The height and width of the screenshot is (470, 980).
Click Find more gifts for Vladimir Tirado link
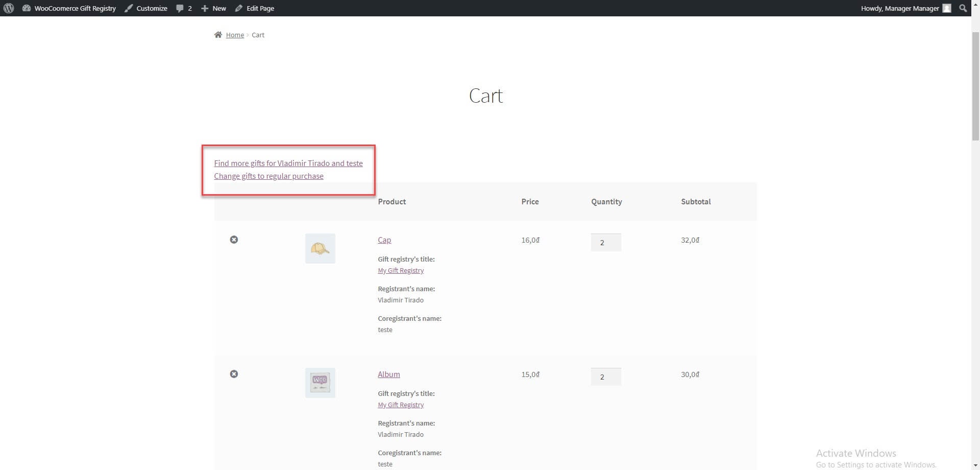(288, 163)
